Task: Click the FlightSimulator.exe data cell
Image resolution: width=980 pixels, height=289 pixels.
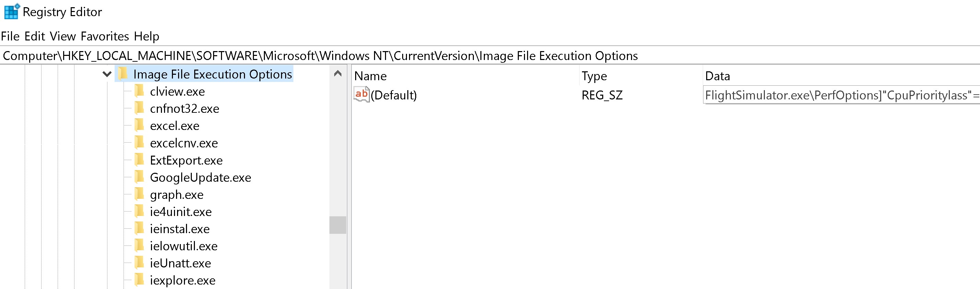Action: click(841, 95)
